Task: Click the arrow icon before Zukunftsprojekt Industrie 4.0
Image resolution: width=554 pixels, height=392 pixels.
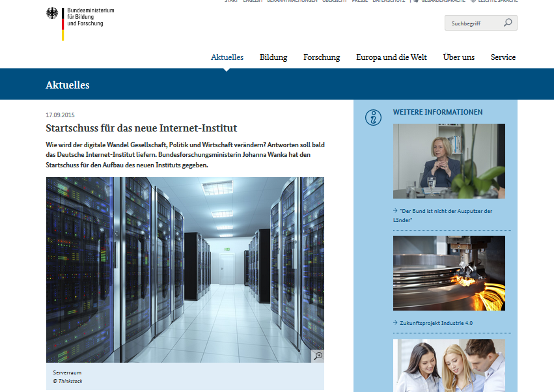Action: [395, 322]
